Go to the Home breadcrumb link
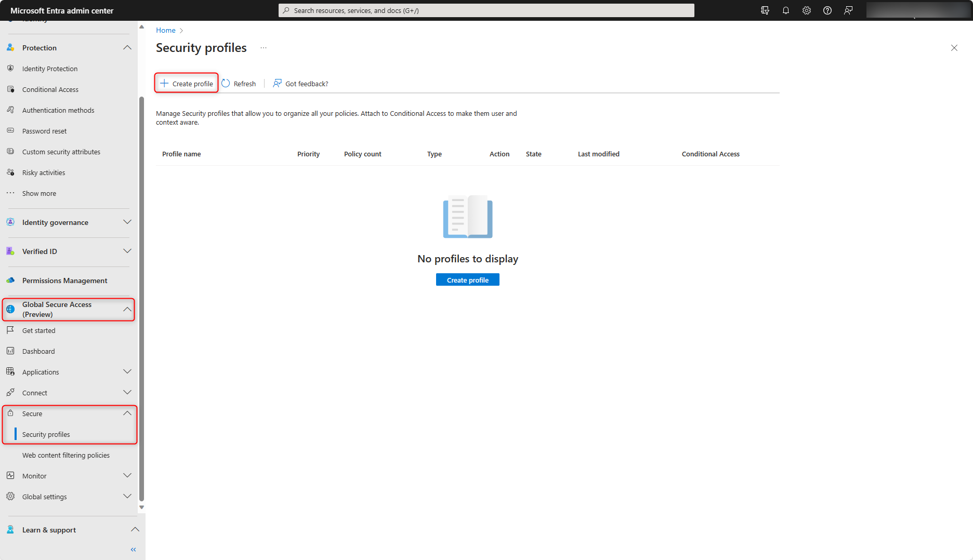The height and width of the screenshot is (560, 973). (166, 30)
